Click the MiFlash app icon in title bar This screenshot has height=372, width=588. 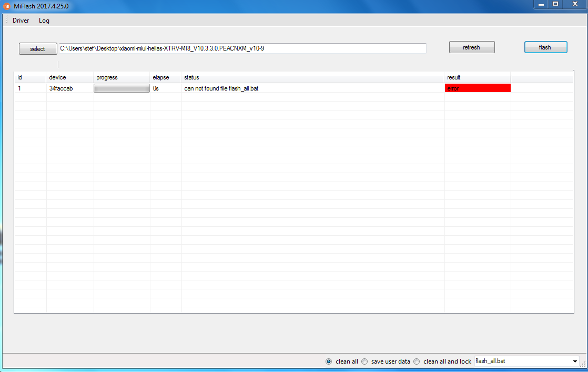click(6, 6)
